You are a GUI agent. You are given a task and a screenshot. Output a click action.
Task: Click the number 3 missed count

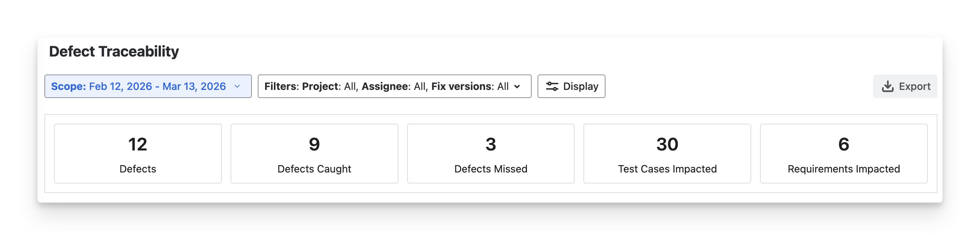coord(491,145)
